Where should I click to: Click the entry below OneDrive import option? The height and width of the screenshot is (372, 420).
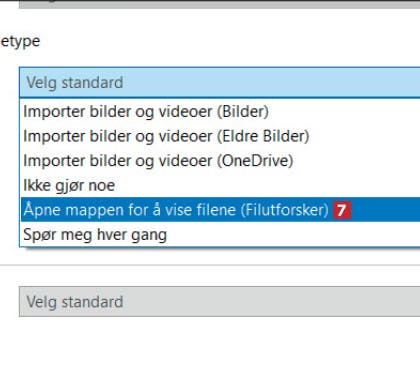[x=220, y=185]
